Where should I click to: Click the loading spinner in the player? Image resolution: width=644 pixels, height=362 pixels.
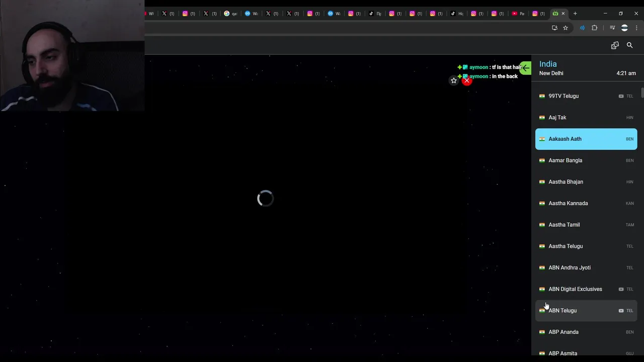point(265,199)
